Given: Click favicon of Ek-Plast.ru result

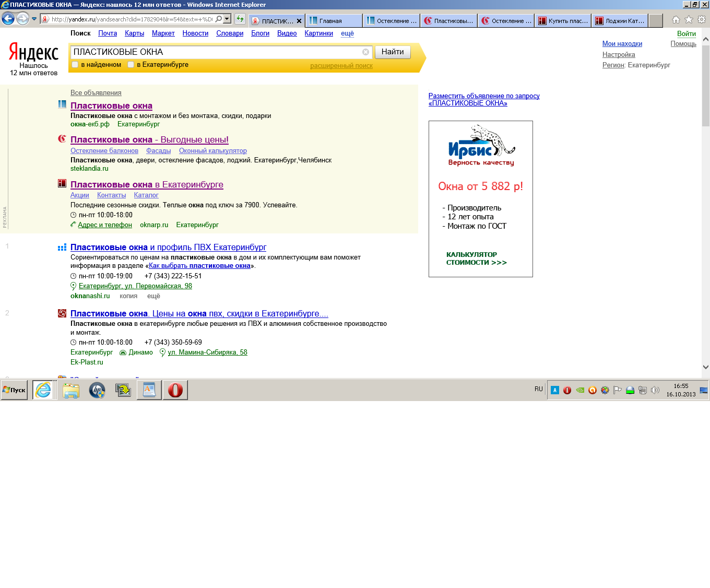Looking at the screenshot, I should click(62, 313).
